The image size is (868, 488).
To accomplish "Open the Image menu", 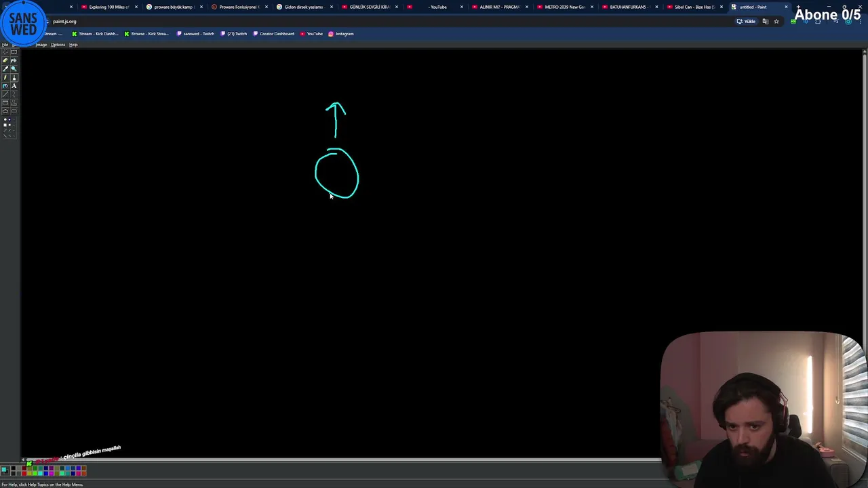I will point(41,45).
